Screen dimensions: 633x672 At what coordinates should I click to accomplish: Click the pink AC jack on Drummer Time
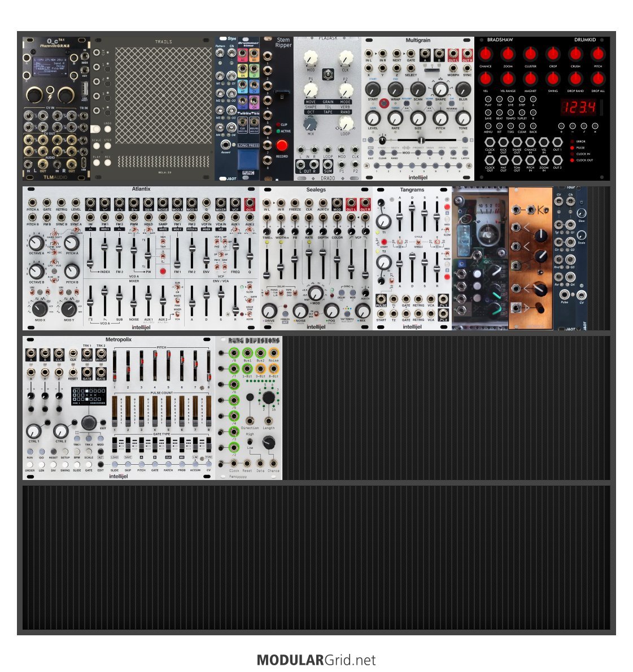[x=242, y=54]
